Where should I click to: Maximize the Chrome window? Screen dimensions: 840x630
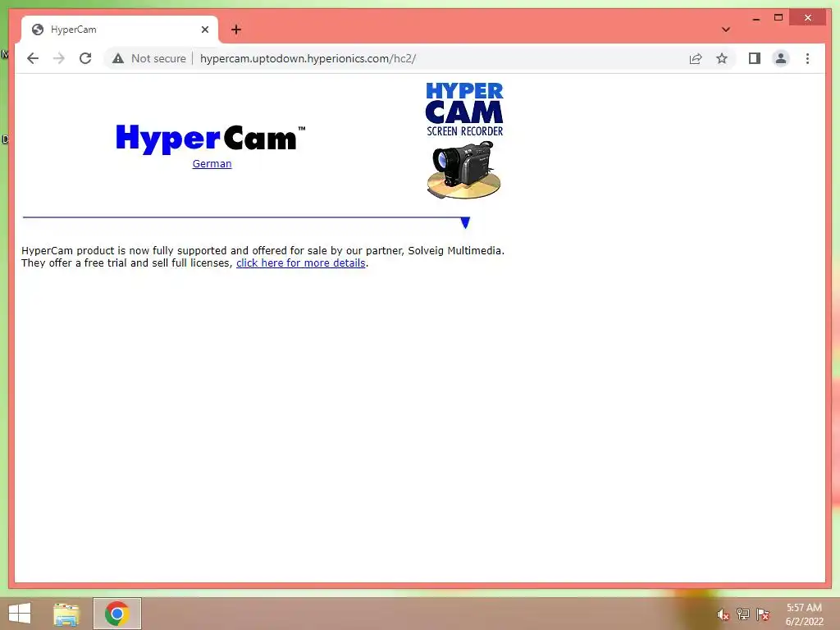pos(778,18)
